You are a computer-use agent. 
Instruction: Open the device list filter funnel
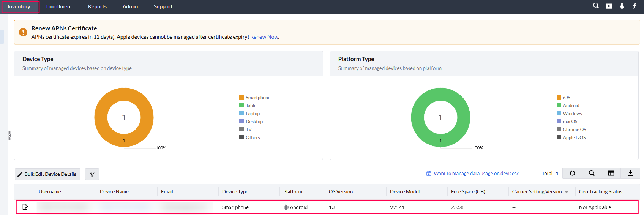[x=92, y=174]
